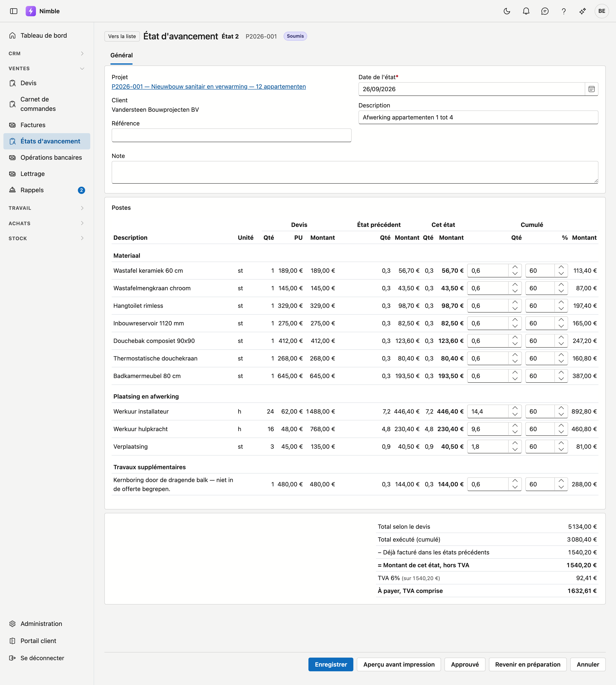Screen dimensions: 616x685
Task: Open help question mark icon
Action: 564,11
